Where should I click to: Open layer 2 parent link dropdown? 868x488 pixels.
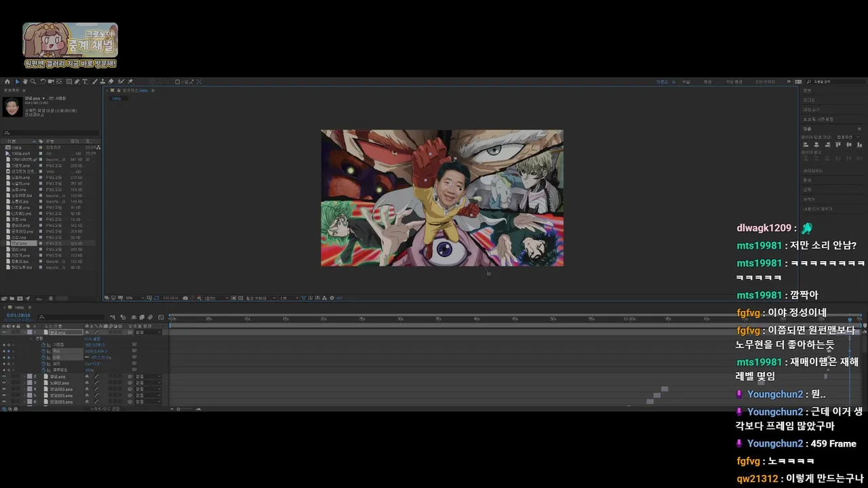tap(148, 376)
